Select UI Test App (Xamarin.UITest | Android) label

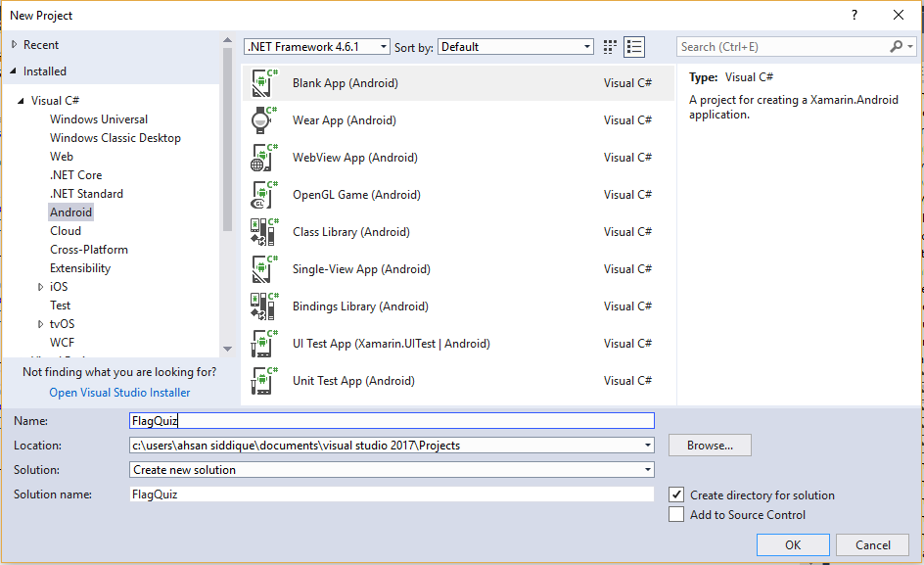coord(392,344)
